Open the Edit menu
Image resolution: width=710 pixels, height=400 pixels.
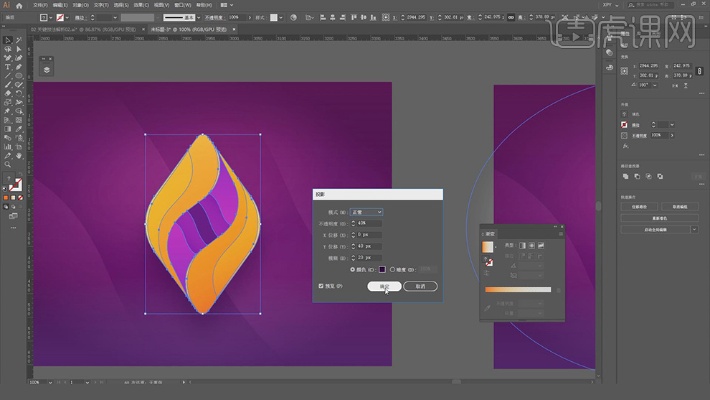60,5
